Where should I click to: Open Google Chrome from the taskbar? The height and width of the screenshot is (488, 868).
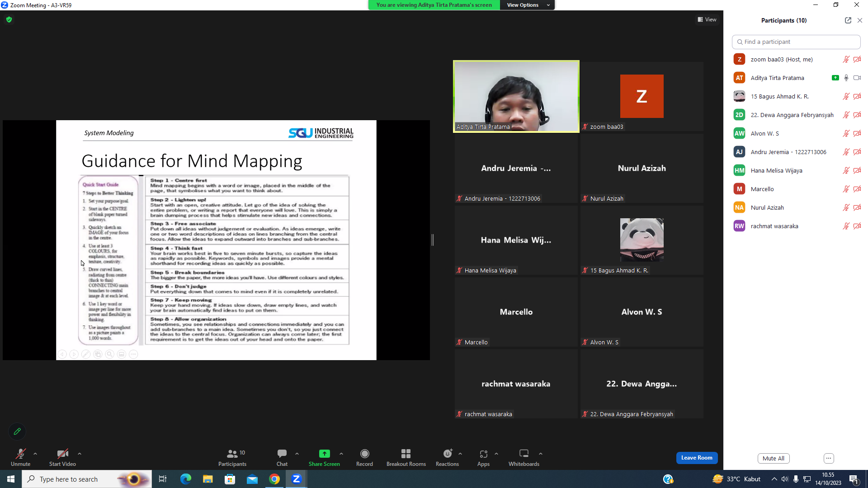click(x=274, y=479)
